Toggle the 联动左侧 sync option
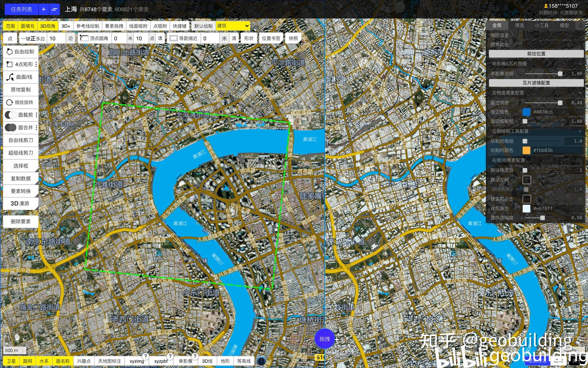 point(527,180)
